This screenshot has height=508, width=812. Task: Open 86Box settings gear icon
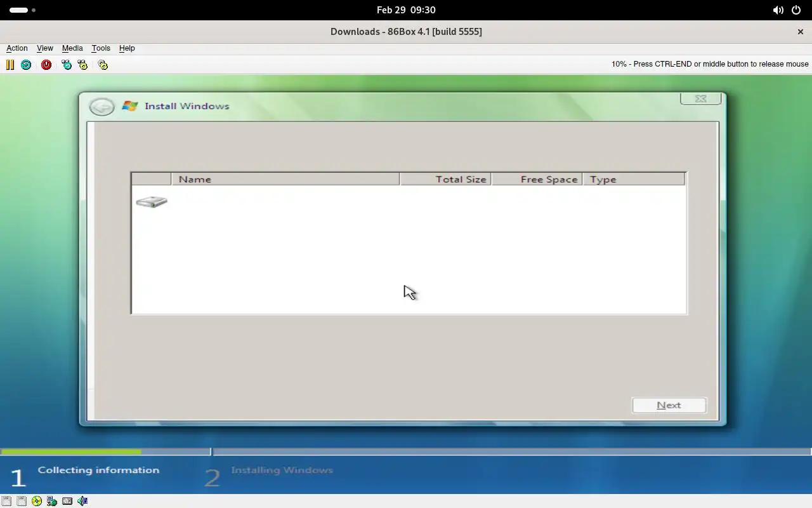tap(103, 65)
